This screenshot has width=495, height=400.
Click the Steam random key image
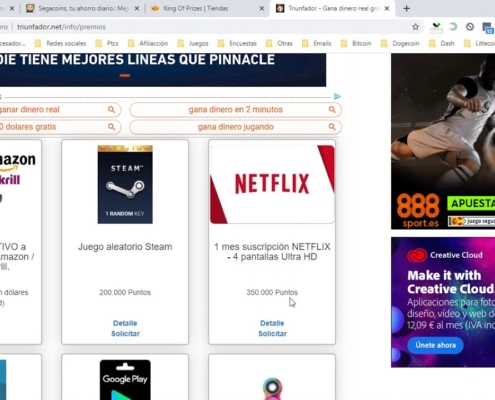(125, 184)
